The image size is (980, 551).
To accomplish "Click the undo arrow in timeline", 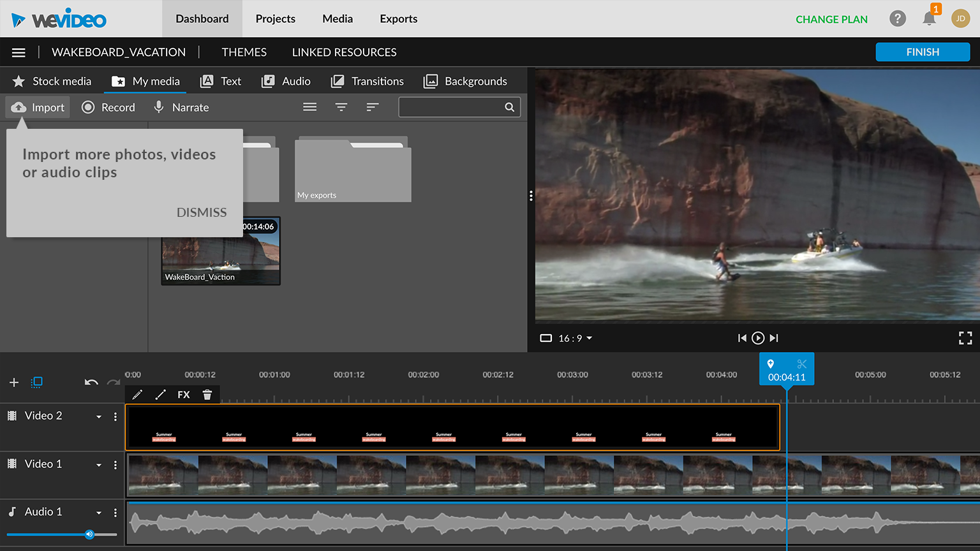I will coord(91,383).
